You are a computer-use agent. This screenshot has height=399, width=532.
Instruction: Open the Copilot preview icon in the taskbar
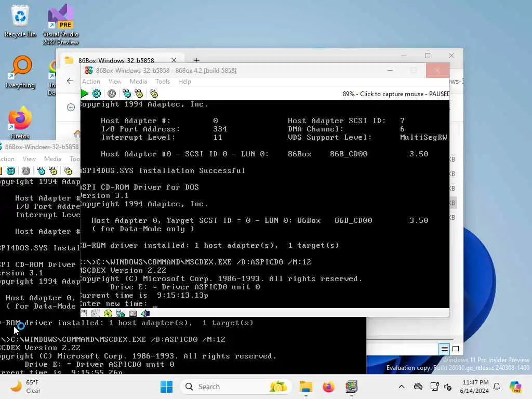[x=516, y=387]
